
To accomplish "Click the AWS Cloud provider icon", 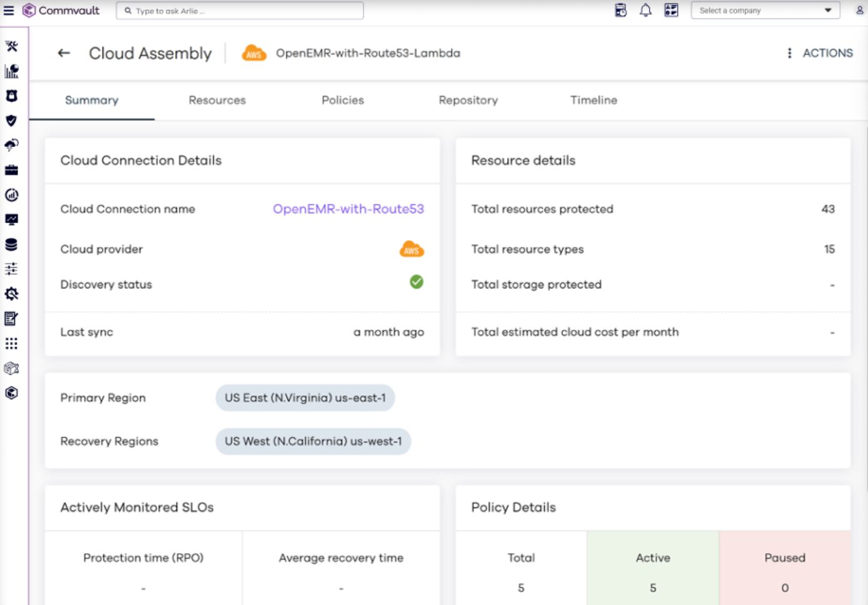I will (411, 249).
